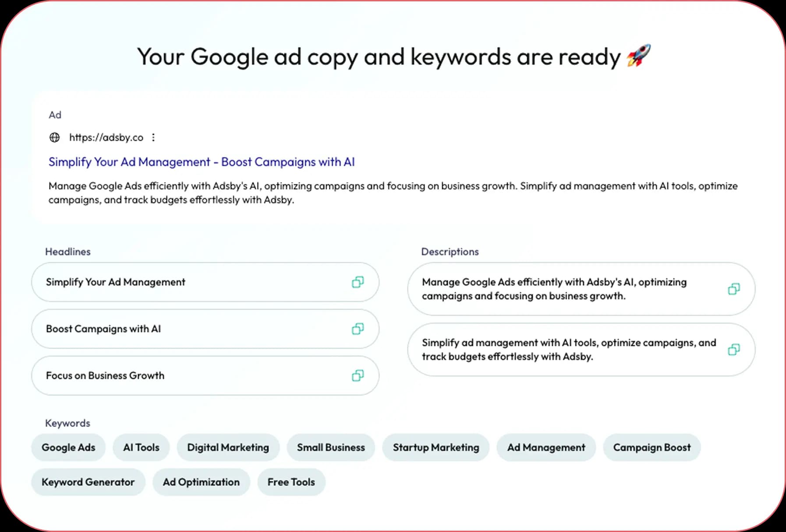Copy the 'Focus on Business Growth' headline

click(358, 376)
